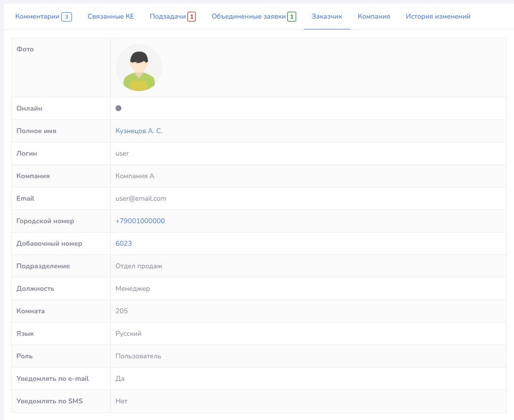Click the red subtasks count badge
Image resolution: width=514 pixels, height=420 pixels.
(x=191, y=17)
